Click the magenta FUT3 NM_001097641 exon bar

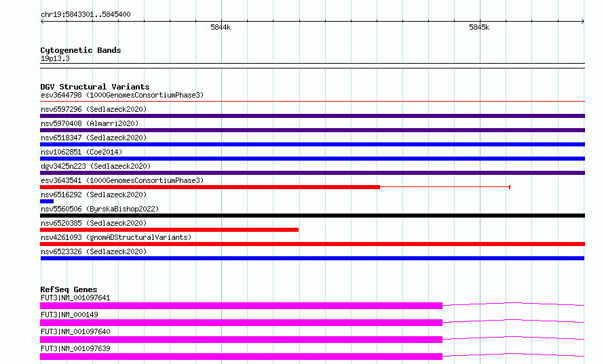click(x=241, y=306)
